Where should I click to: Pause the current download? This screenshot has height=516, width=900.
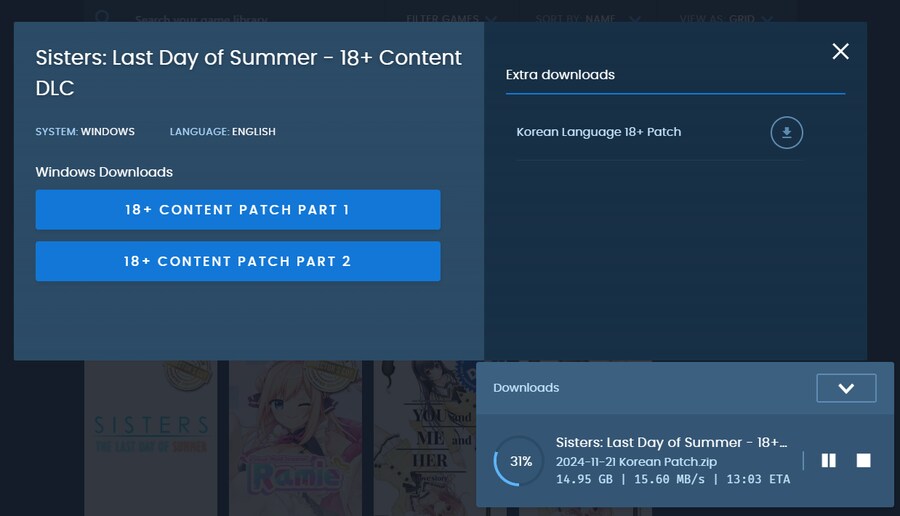point(828,460)
